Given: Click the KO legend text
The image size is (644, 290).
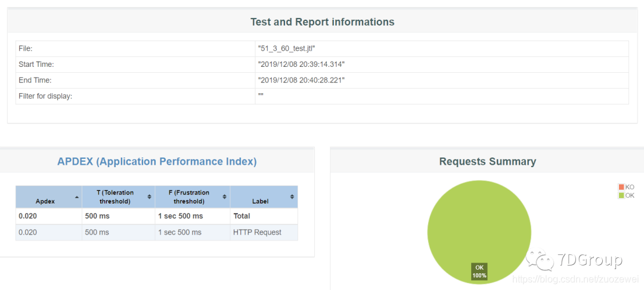Looking at the screenshot, I should pos(630,187).
